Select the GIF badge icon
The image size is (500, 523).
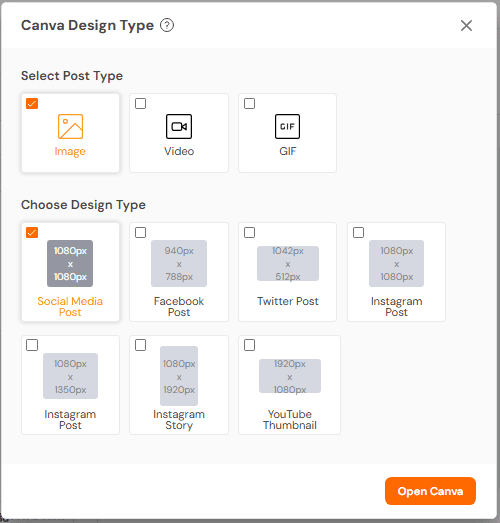tap(288, 126)
